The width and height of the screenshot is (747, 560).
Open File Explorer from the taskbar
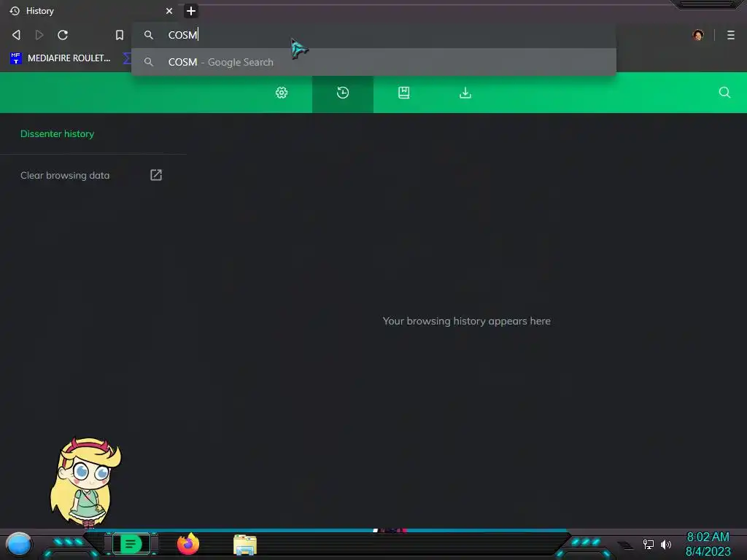tap(245, 545)
